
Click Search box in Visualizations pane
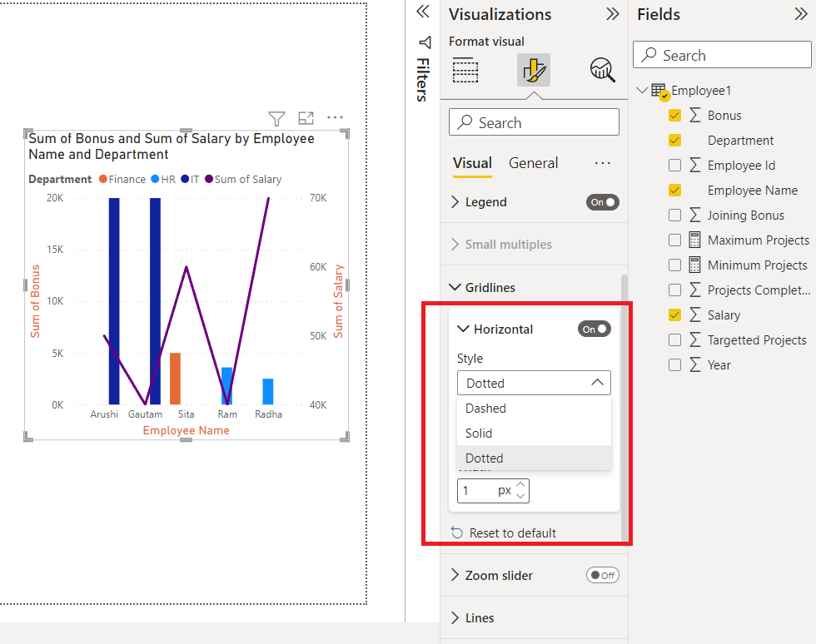(x=534, y=122)
